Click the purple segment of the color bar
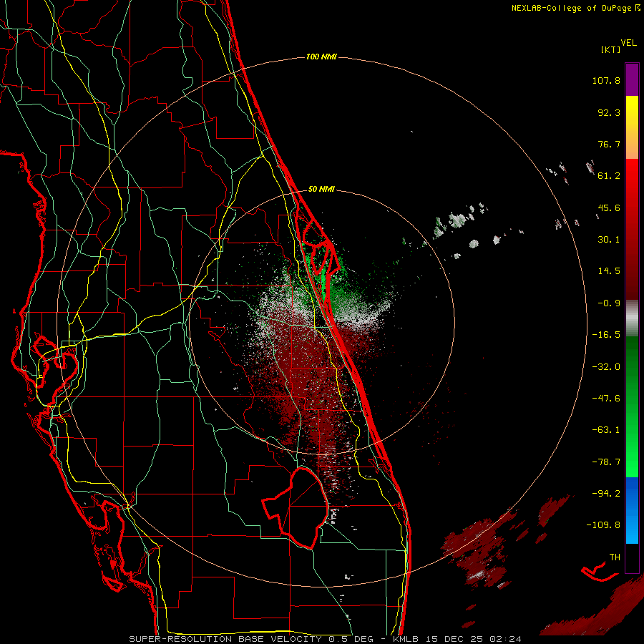The width and height of the screenshot is (644, 644). [632, 79]
